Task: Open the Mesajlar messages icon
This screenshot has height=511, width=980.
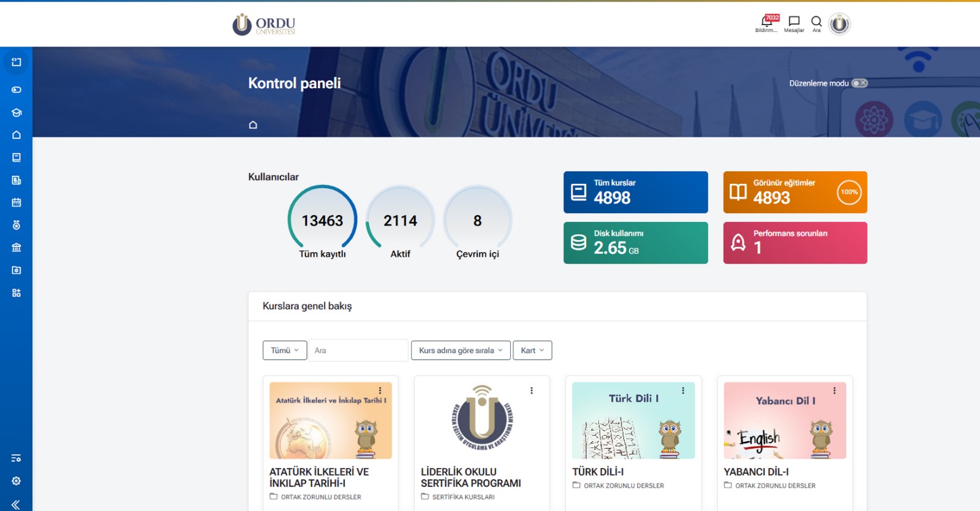Action: coord(794,22)
